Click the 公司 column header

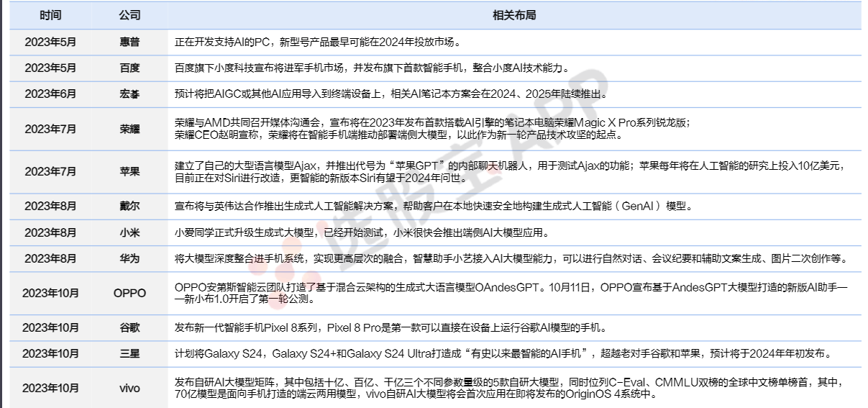coord(129,15)
